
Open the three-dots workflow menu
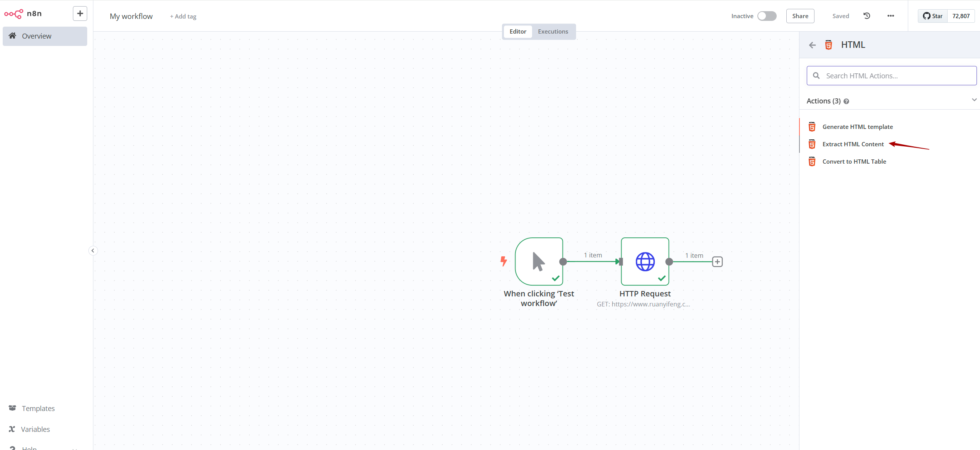[890, 16]
